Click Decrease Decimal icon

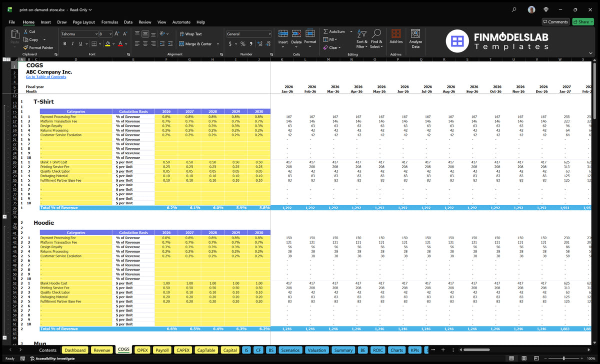pos(268,43)
